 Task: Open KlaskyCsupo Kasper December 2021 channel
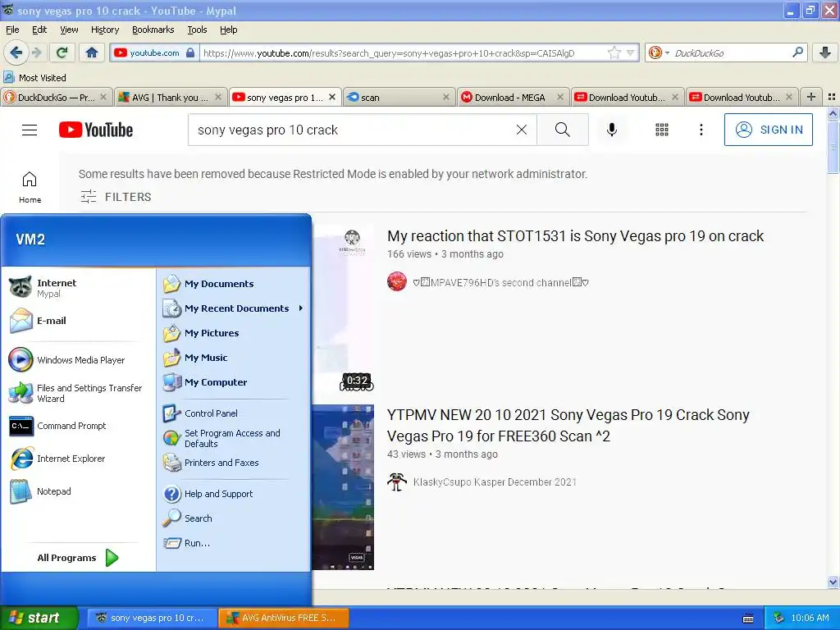pos(495,482)
